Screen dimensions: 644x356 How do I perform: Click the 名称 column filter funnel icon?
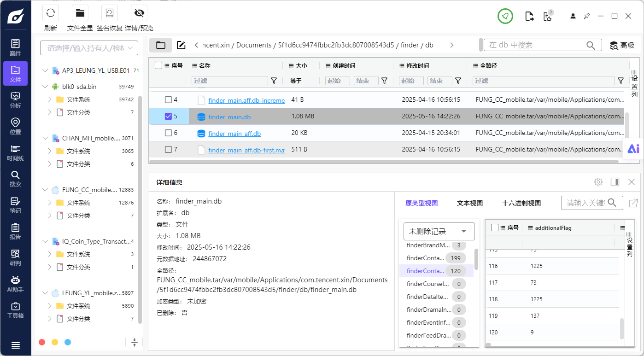point(274,81)
